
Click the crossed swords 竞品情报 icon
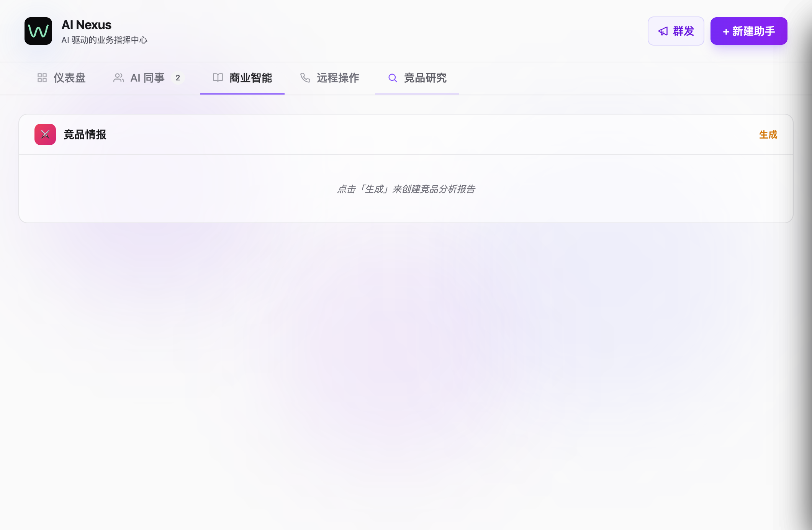[x=45, y=134]
